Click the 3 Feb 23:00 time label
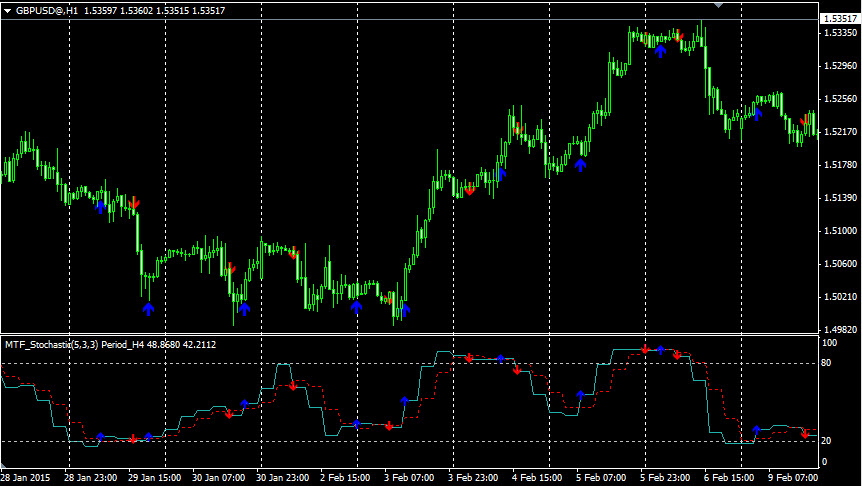Screen dimensions: 862x486 (x=473, y=477)
